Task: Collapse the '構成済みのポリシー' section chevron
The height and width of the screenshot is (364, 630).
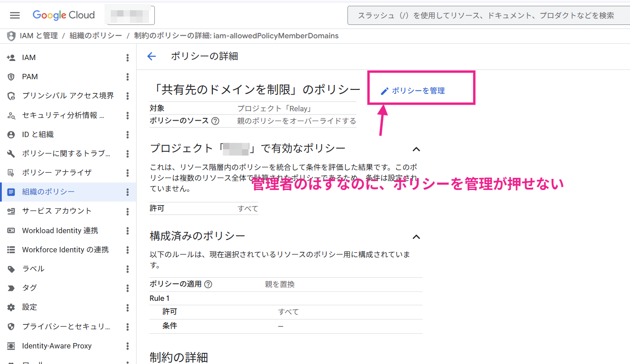Action: pyautogui.click(x=416, y=236)
